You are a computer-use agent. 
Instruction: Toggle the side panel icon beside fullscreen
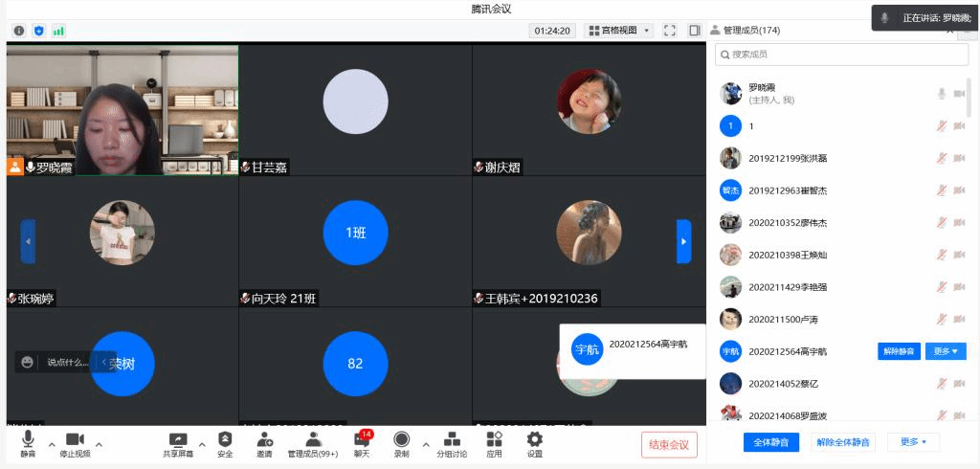695,31
